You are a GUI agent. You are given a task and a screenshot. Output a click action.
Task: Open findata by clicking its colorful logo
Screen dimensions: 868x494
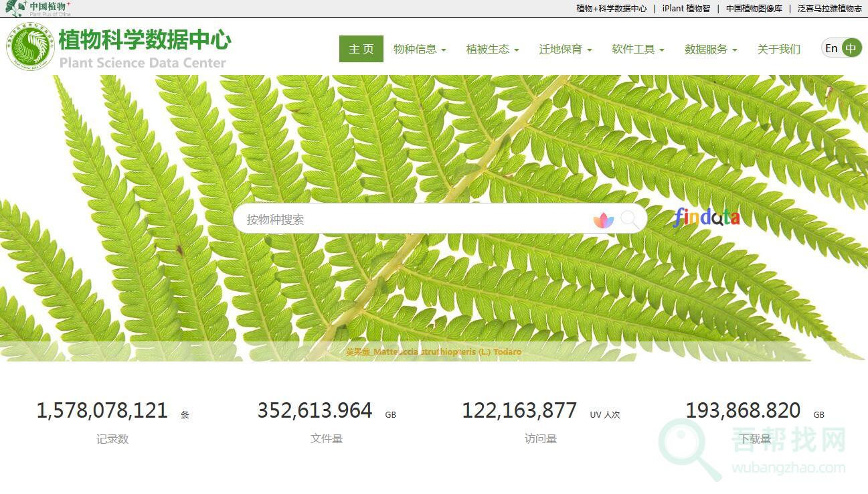(x=706, y=218)
